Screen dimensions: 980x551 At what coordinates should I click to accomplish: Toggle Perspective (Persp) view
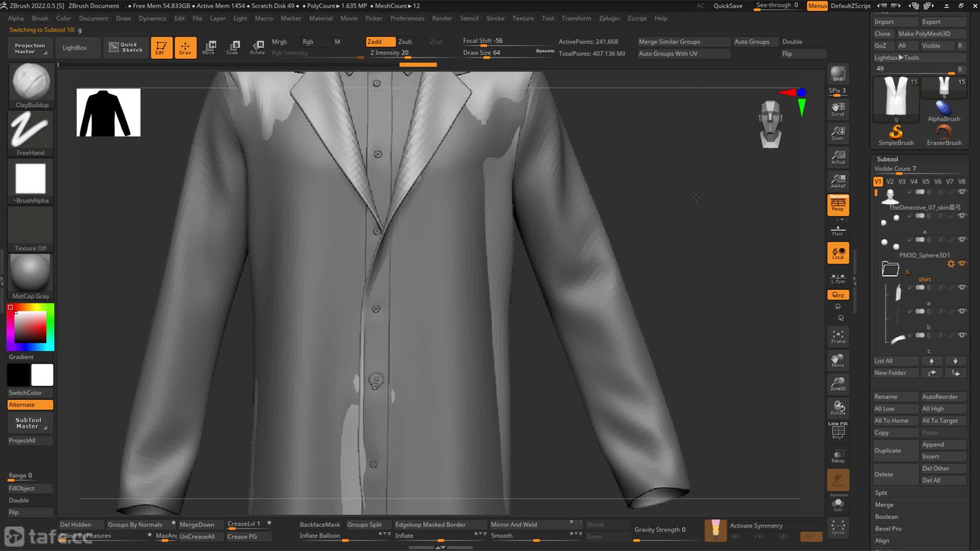tap(838, 205)
